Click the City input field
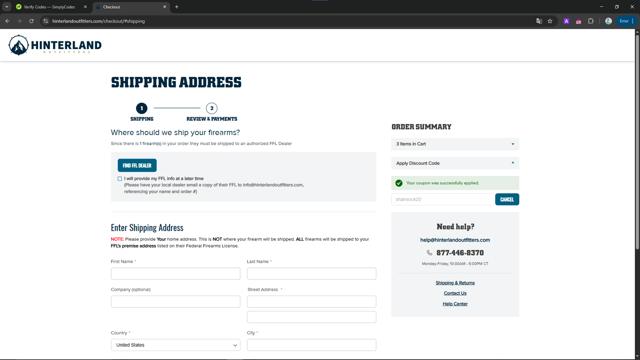 311,345
